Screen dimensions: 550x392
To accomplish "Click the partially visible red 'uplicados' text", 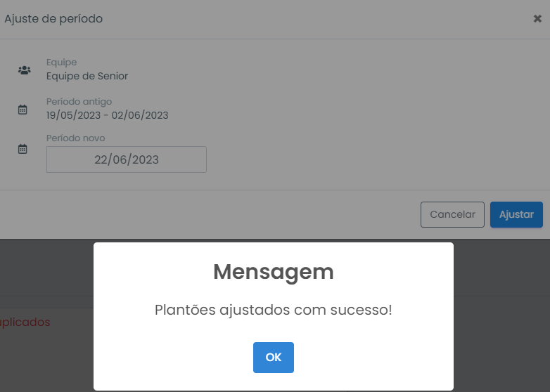I will pyautogui.click(x=25, y=322).
